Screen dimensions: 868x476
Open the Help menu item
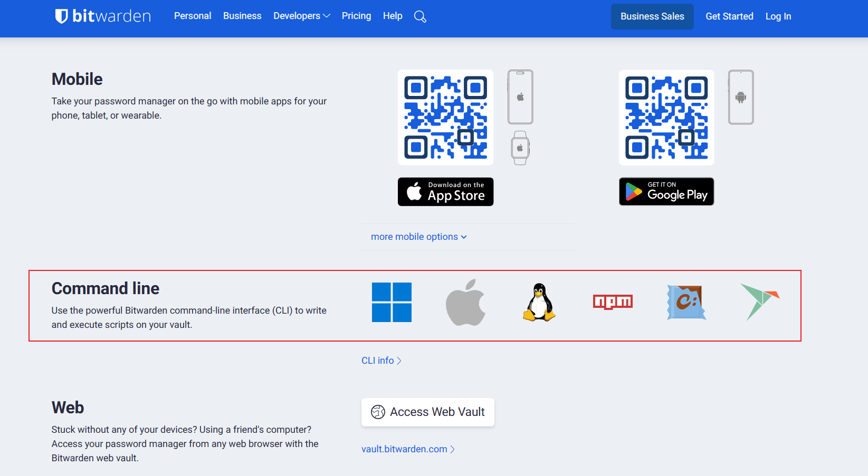(393, 16)
